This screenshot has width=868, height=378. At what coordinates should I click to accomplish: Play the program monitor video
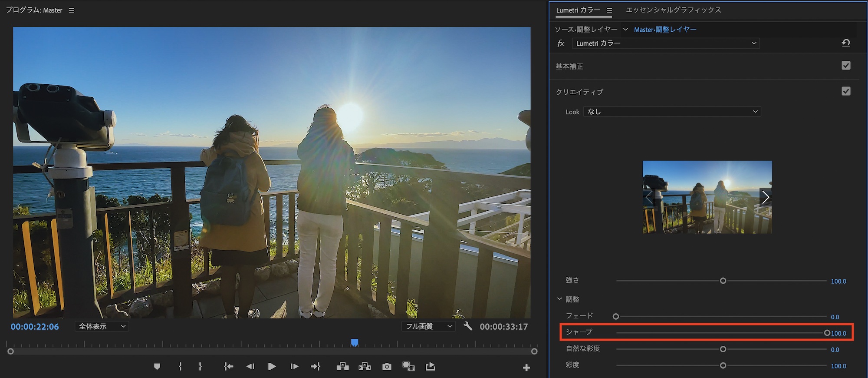tap(272, 367)
